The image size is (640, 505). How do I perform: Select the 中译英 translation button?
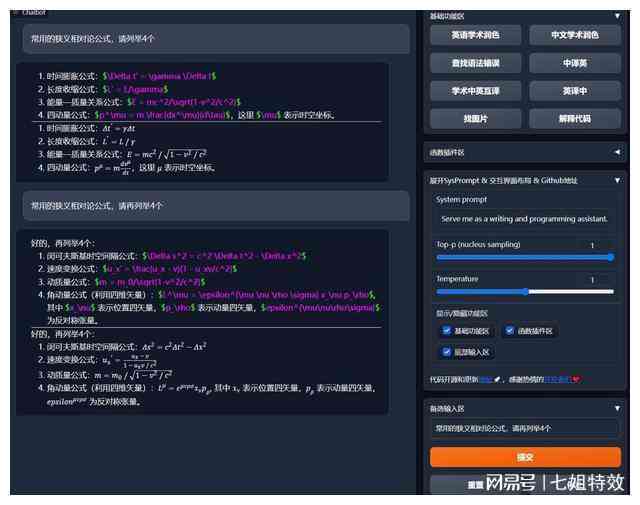point(575,63)
